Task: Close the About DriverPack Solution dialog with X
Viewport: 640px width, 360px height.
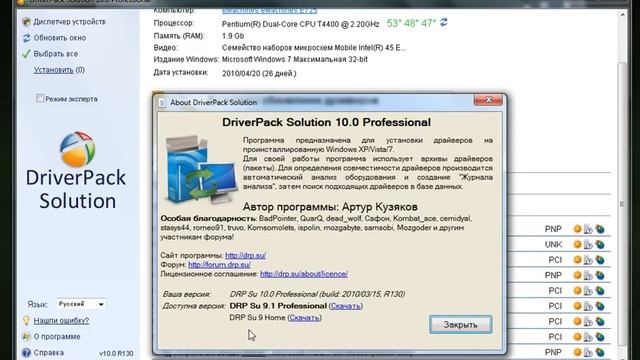Action: [x=488, y=100]
